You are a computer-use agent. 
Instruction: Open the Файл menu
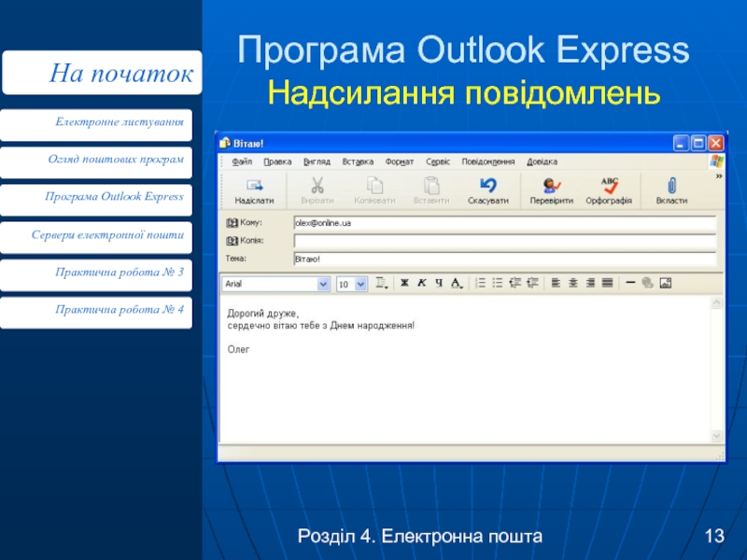242,161
